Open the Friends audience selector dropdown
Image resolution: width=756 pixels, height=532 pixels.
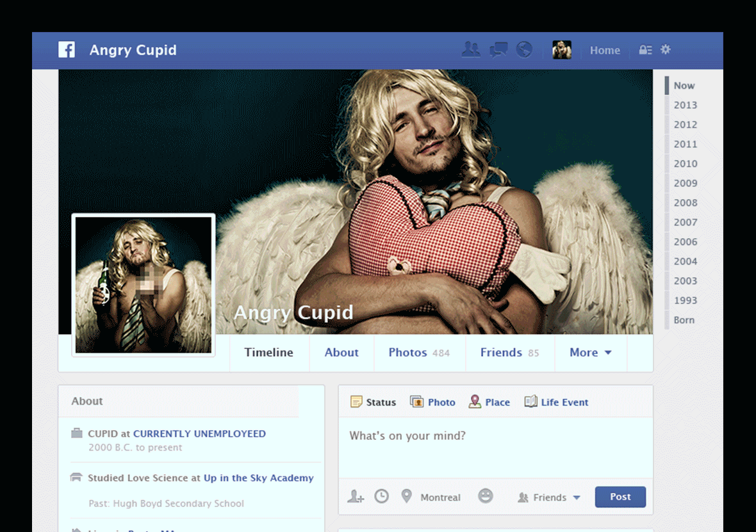point(549,497)
